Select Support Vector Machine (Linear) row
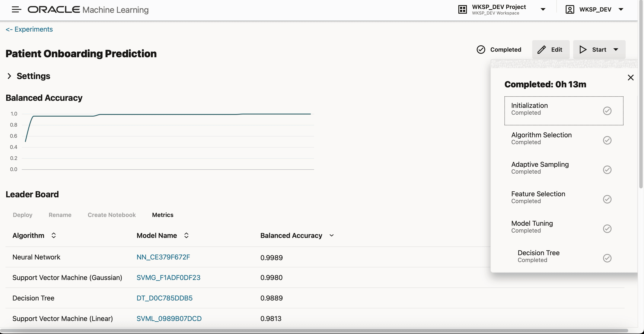 pyautogui.click(x=315, y=318)
